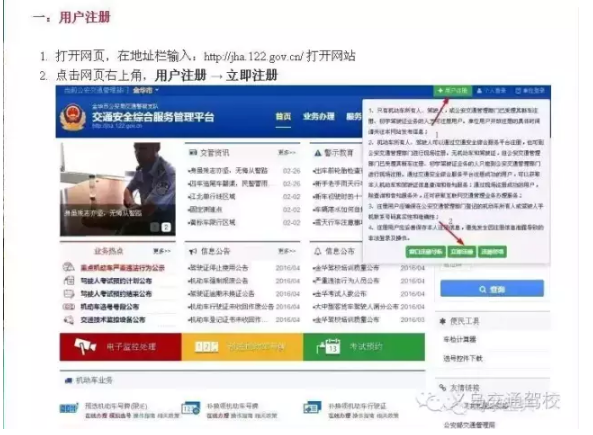Click the 警示教育 warning triangle icon
Image resolution: width=593 pixels, height=435 pixels.
click(x=317, y=153)
